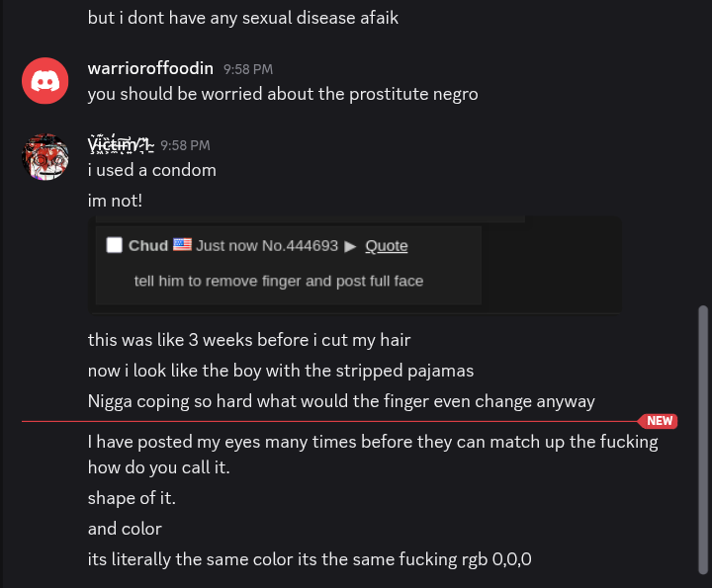Select the "Chud" poster name
Image resolution: width=712 pixels, height=588 pixels.
[x=148, y=246]
